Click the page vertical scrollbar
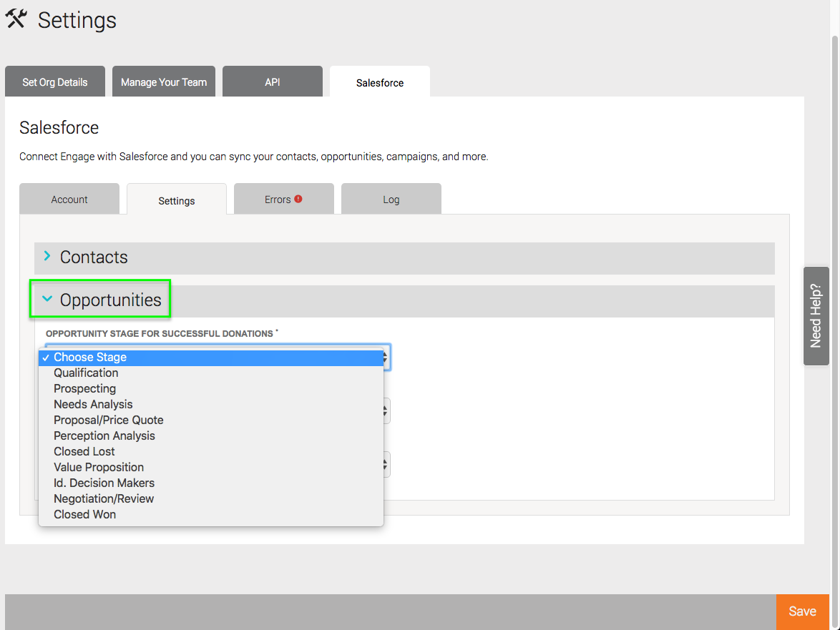Viewport: 840px width, 630px height. [x=835, y=332]
